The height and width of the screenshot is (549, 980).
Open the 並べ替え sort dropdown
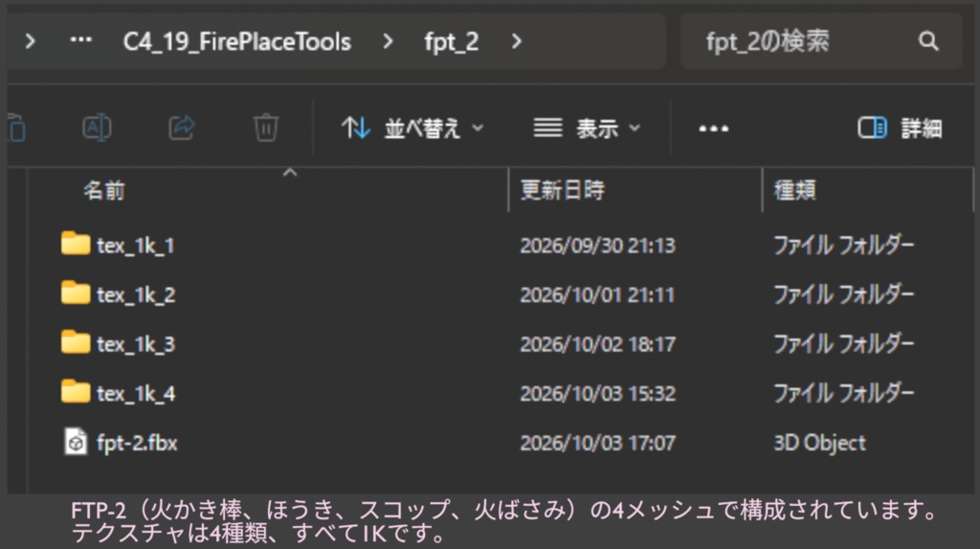coord(412,129)
